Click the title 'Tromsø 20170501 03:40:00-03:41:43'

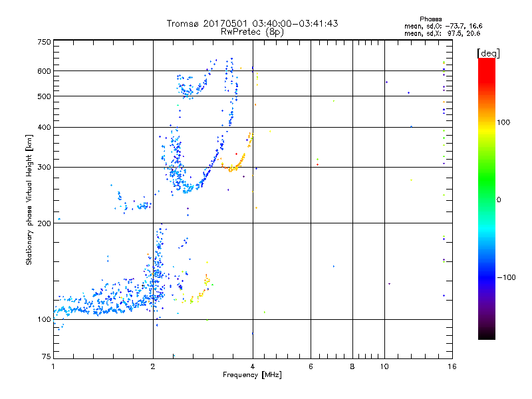252,23
